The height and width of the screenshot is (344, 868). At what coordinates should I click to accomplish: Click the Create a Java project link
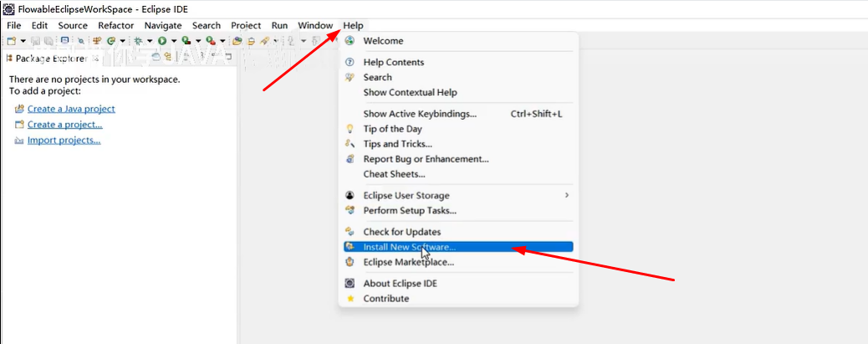point(71,109)
